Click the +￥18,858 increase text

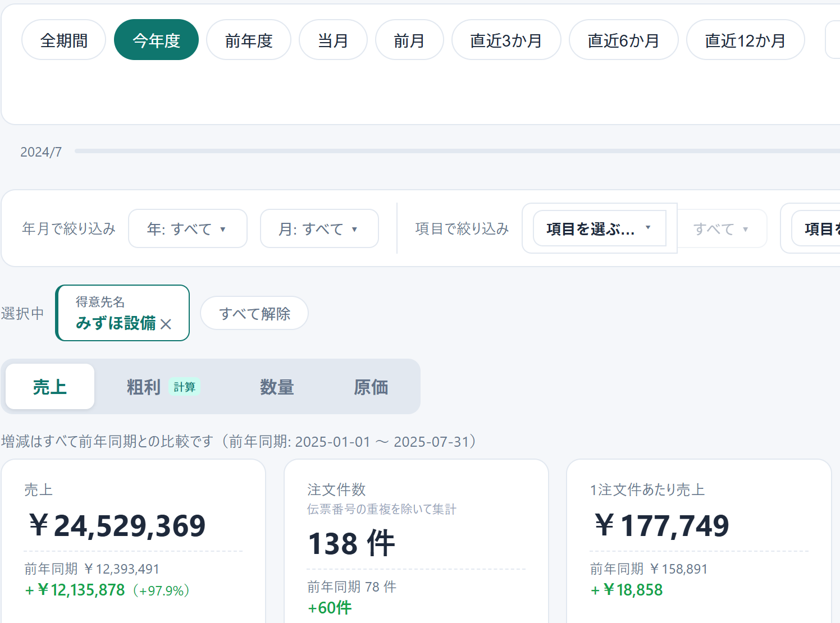pos(627,590)
